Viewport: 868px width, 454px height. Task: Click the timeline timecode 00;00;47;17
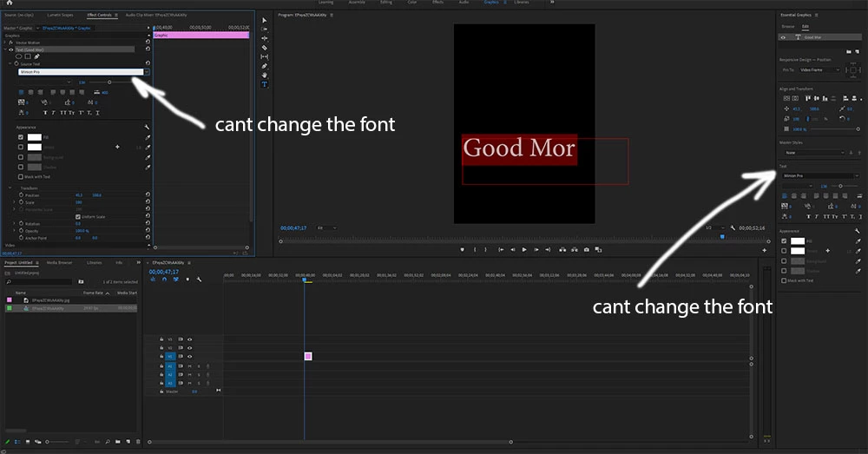(x=164, y=272)
